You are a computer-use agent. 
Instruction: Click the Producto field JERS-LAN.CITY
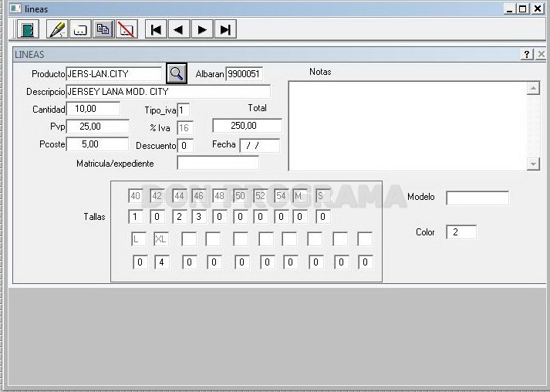(114, 74)
